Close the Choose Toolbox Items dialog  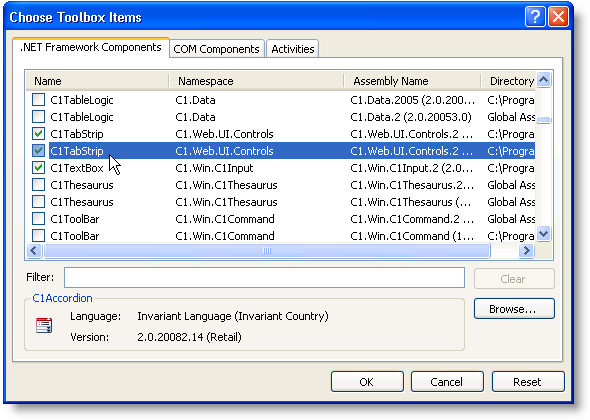pyautogui.click(x=558, y=17)
